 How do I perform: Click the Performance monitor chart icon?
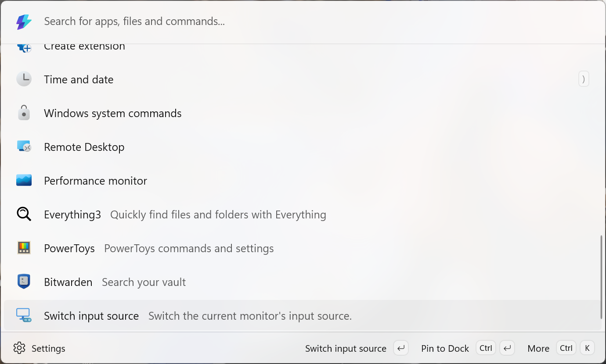point(24,180)
